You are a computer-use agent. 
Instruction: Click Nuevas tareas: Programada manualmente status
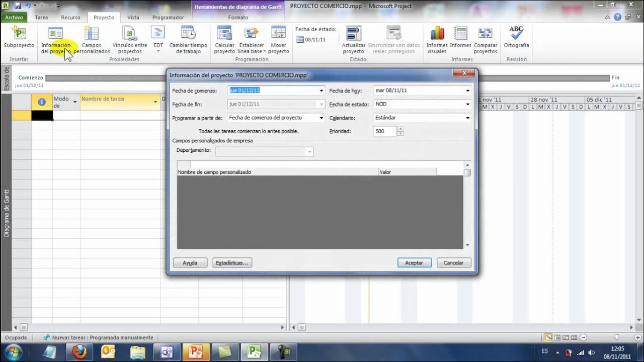pos(98,337)
